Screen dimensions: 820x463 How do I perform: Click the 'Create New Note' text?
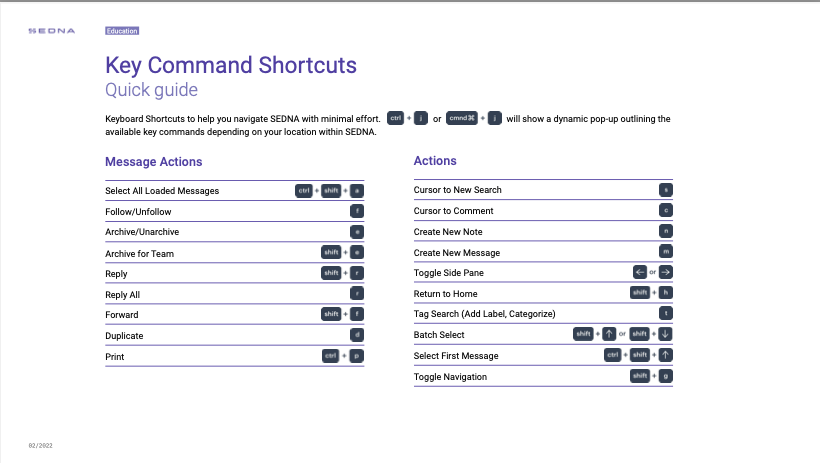[448, 232]
